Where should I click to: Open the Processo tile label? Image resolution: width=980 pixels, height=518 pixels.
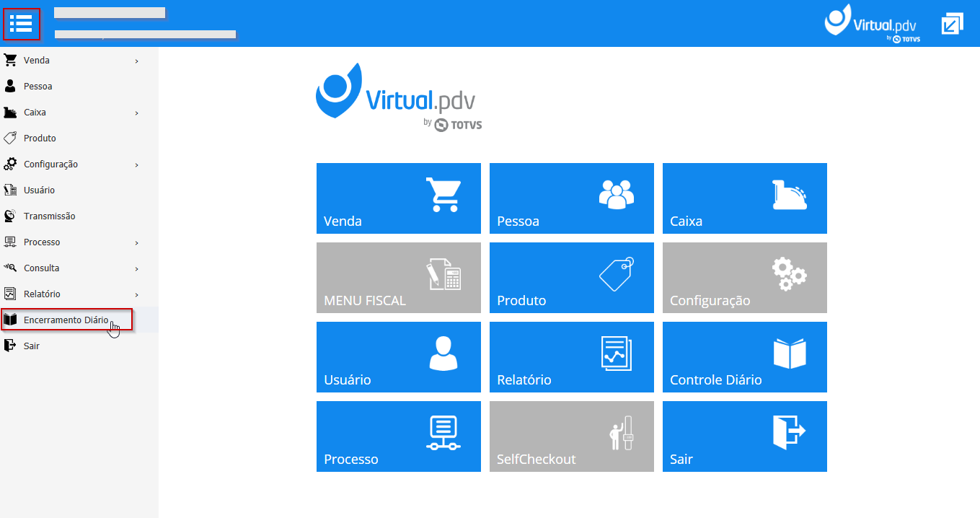tap(351, 460)
